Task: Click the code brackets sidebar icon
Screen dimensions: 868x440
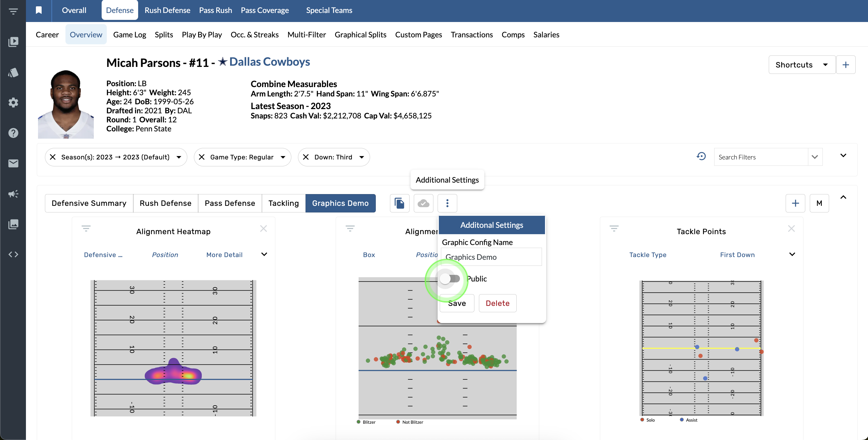Action: [13, 254]
